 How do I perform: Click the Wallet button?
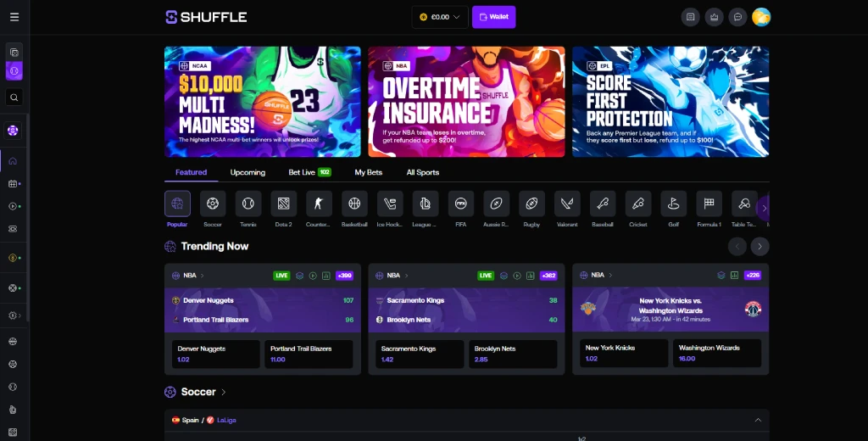click(x=494, y=17)
